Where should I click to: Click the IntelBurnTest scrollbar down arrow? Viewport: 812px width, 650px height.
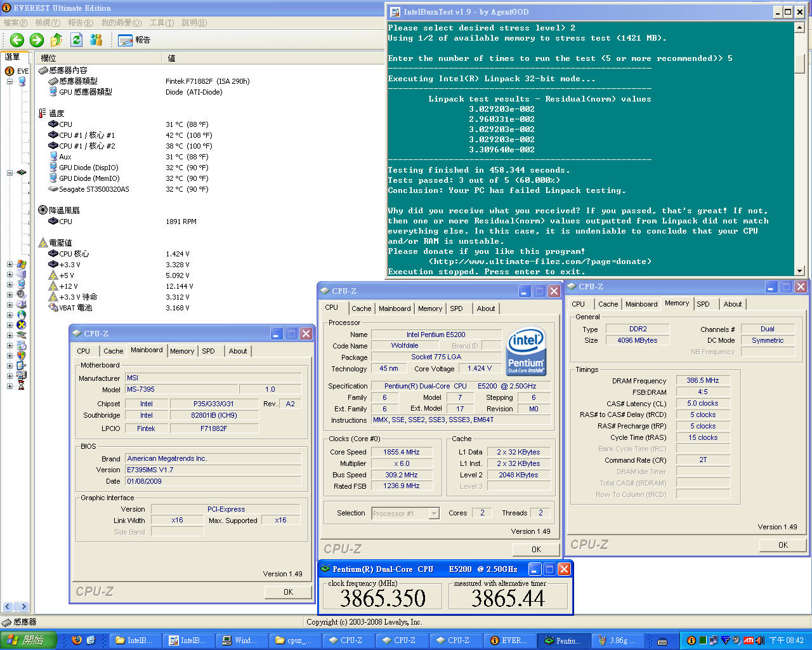(799, 270)
